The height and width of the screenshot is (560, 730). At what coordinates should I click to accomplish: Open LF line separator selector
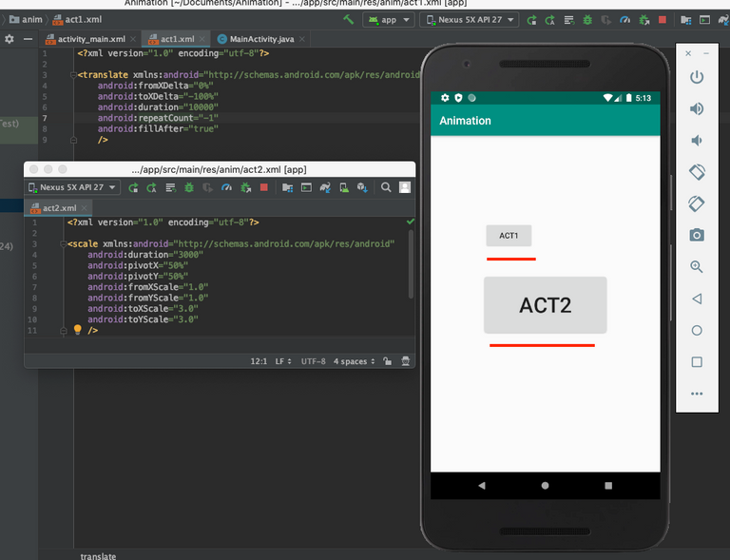click(283, 361)
